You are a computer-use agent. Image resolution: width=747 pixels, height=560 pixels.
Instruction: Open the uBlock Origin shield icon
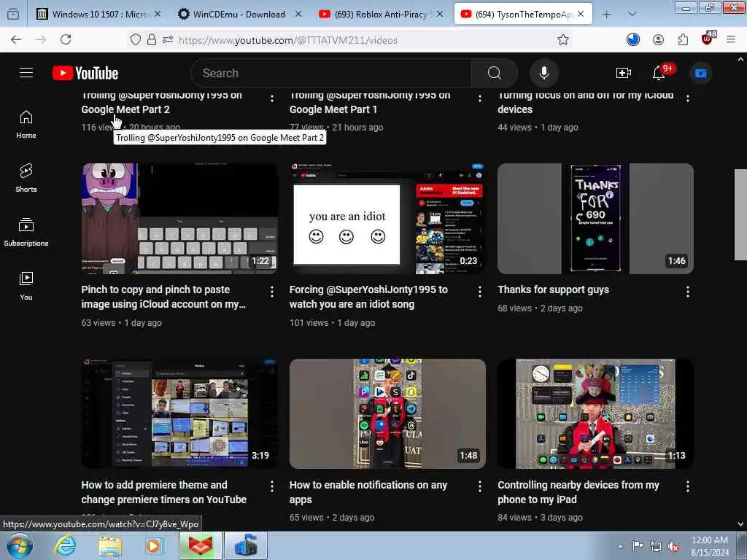point(708,39)
